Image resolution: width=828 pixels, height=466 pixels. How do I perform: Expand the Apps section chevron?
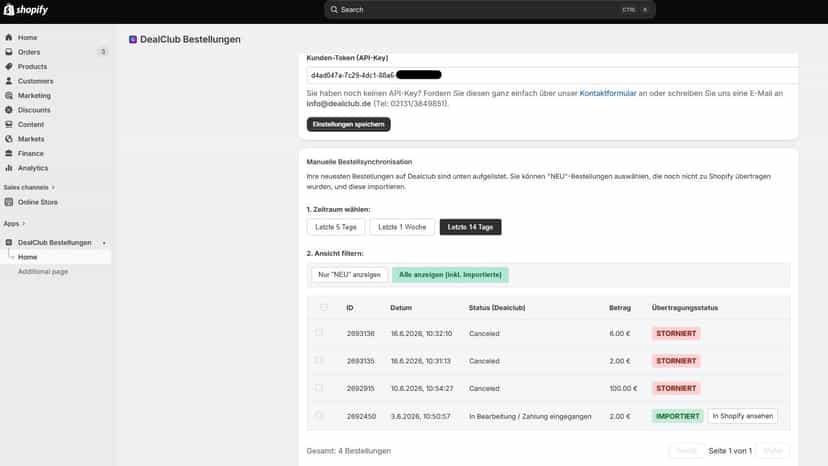click(x=24, y=223)
